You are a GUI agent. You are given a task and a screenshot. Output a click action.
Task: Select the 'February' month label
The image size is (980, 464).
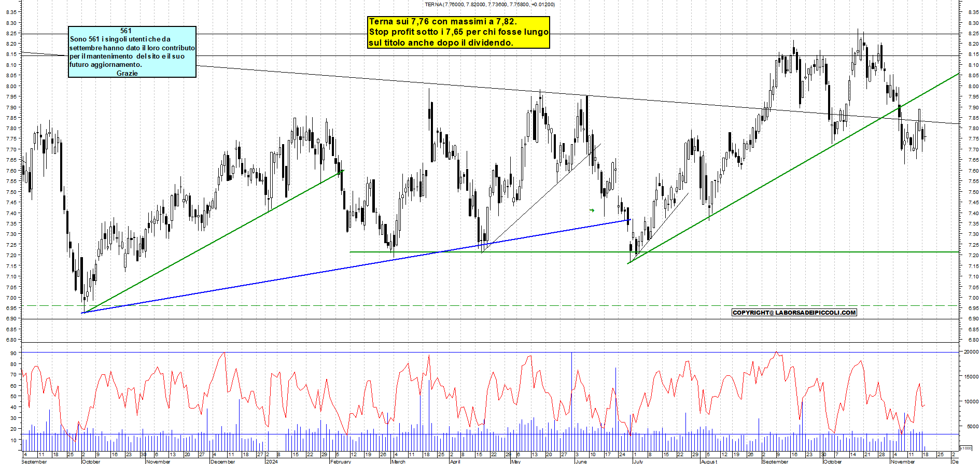(x=341, y=461)
